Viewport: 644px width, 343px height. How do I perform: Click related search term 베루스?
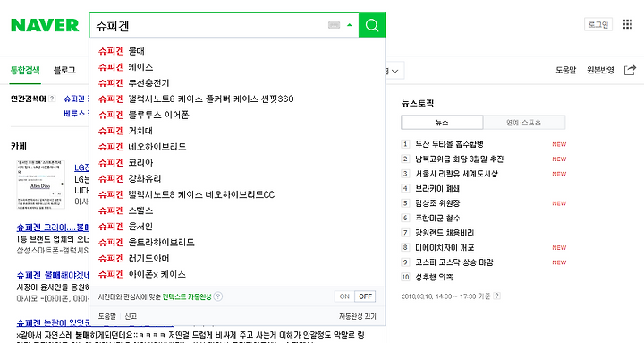[74, 114]
